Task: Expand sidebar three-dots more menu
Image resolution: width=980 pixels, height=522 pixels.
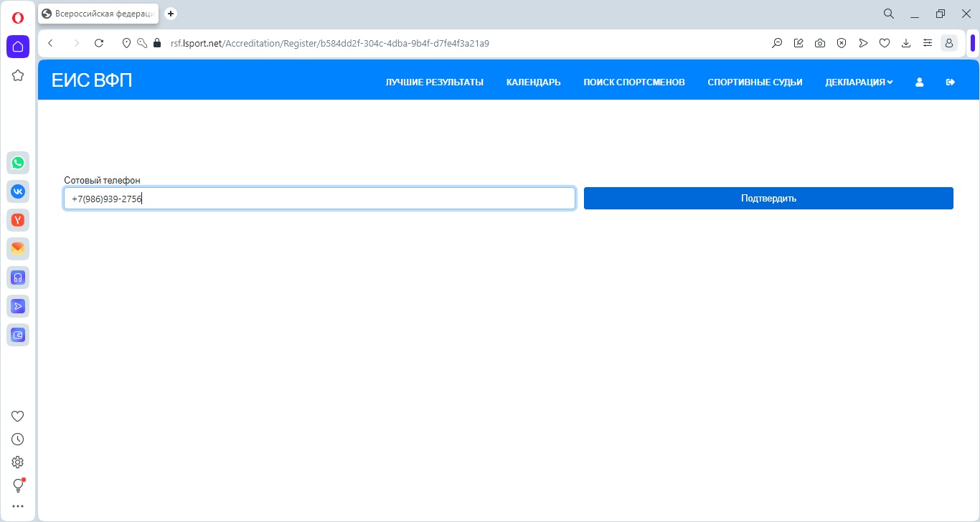Action: click(18, 506)
